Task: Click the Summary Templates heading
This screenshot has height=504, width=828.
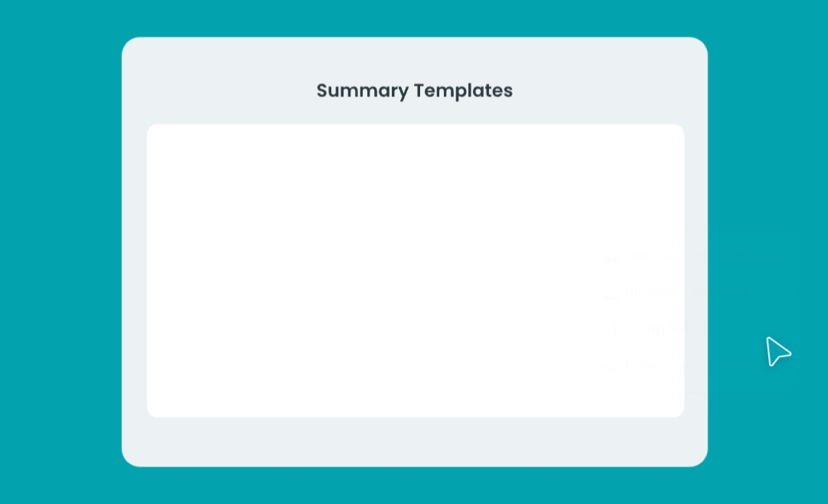Action: (414, 90)
